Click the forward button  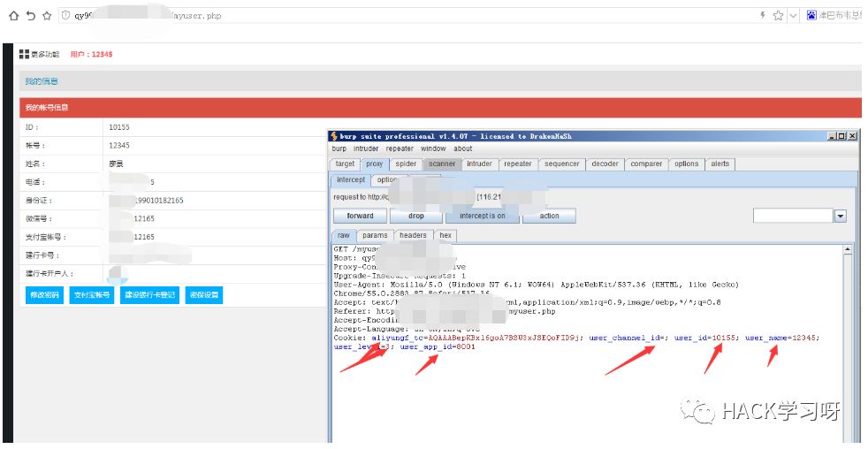tap(361, 216)
